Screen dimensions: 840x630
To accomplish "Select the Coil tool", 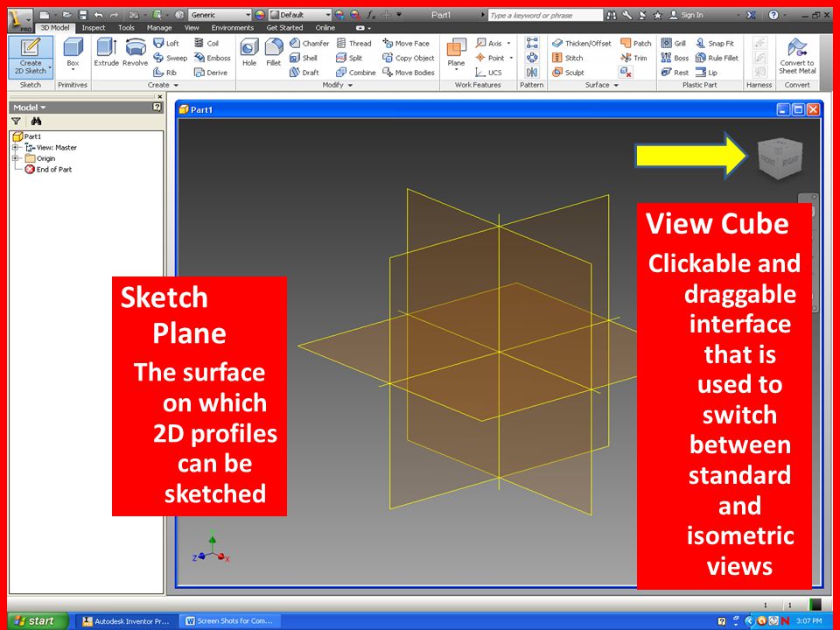I will [206, 44].
